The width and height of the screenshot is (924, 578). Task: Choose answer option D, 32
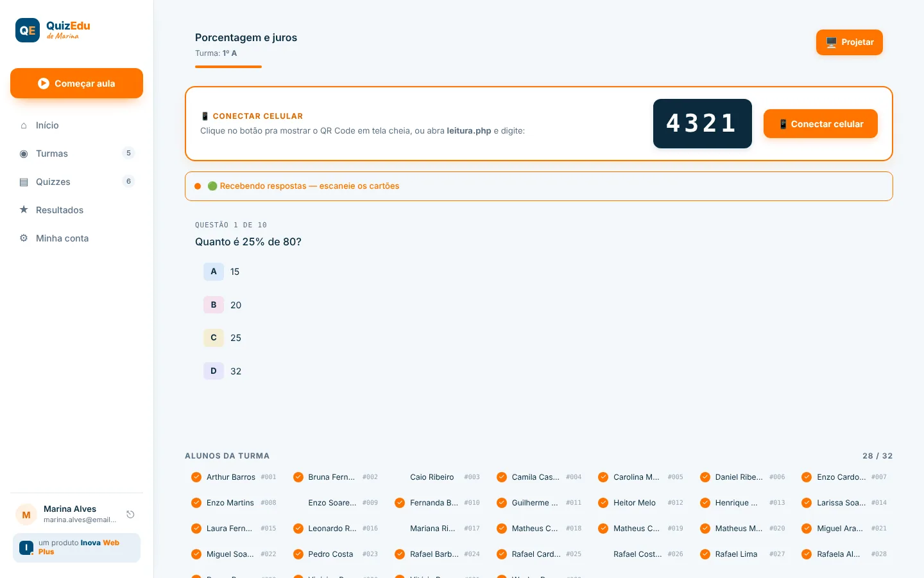coord(223,371)
